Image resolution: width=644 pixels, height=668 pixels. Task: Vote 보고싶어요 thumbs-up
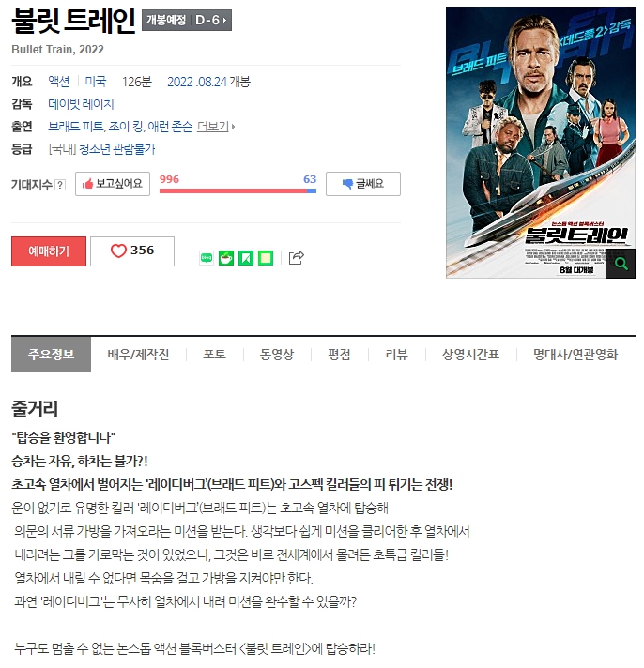[x=113, y=184]
